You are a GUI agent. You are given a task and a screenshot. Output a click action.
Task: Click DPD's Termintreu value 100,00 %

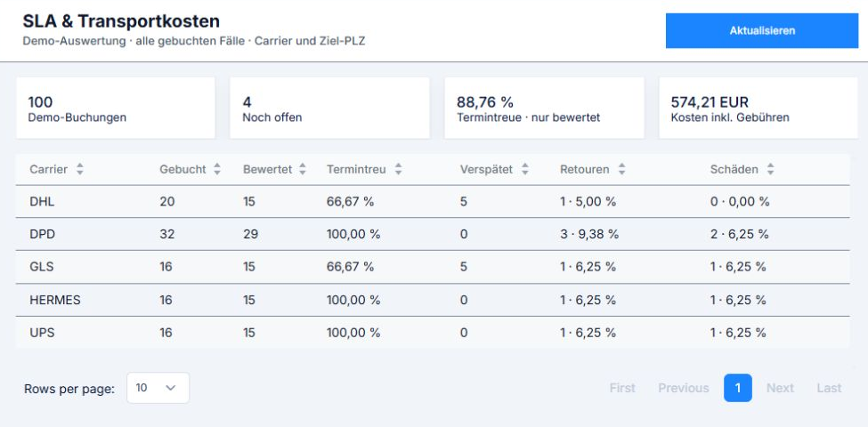[353, 234]
